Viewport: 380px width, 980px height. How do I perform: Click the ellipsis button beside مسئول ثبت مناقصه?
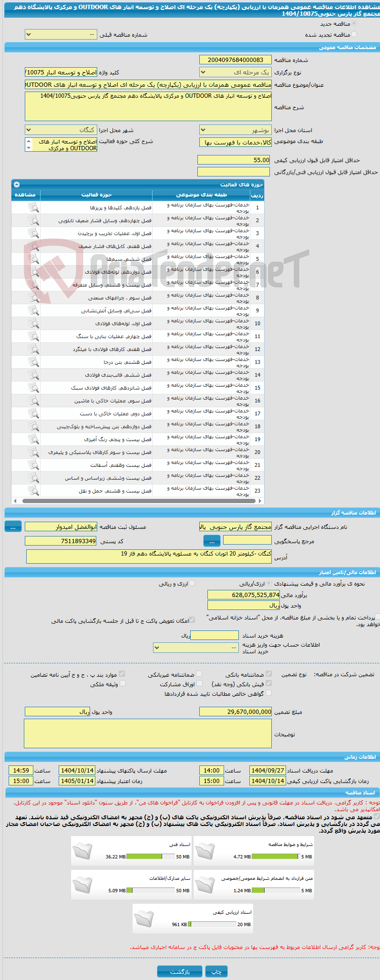click(x=13, y=526)
